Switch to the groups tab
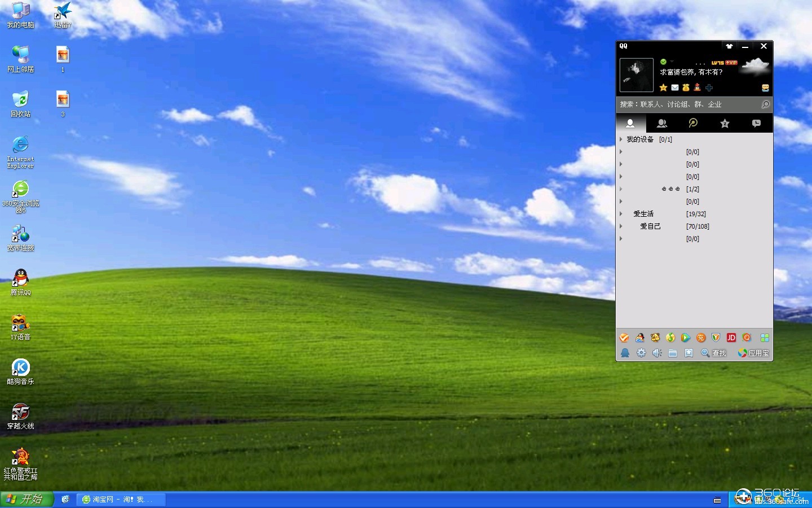 [662, 123]
